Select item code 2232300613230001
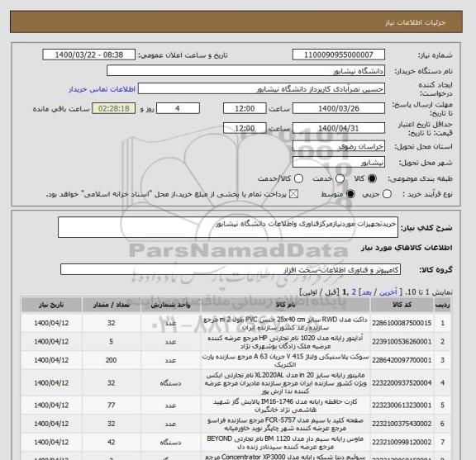Image resolution: width=476 pixels, height=460 pixels. [x=402, y=405]
